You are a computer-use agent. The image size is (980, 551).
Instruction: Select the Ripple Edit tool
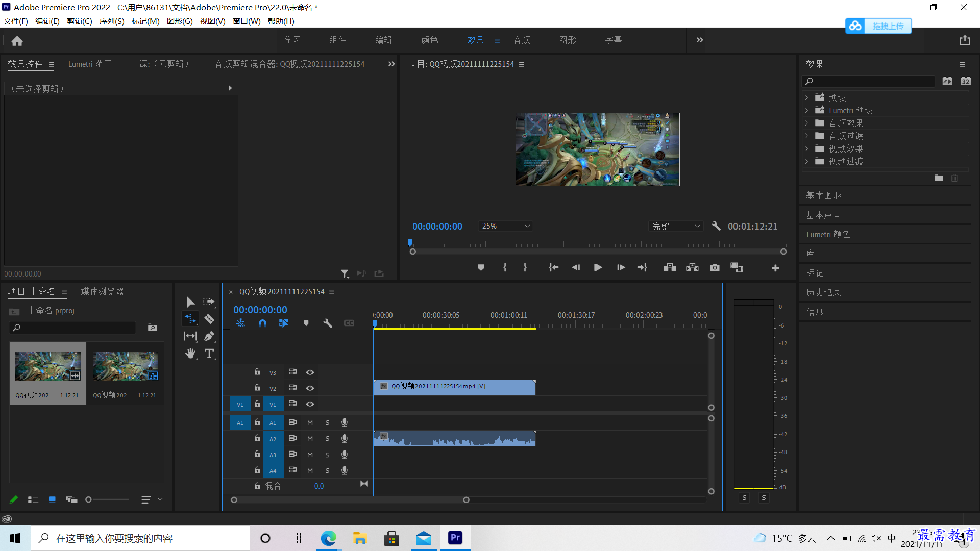[x=190, y=319]
